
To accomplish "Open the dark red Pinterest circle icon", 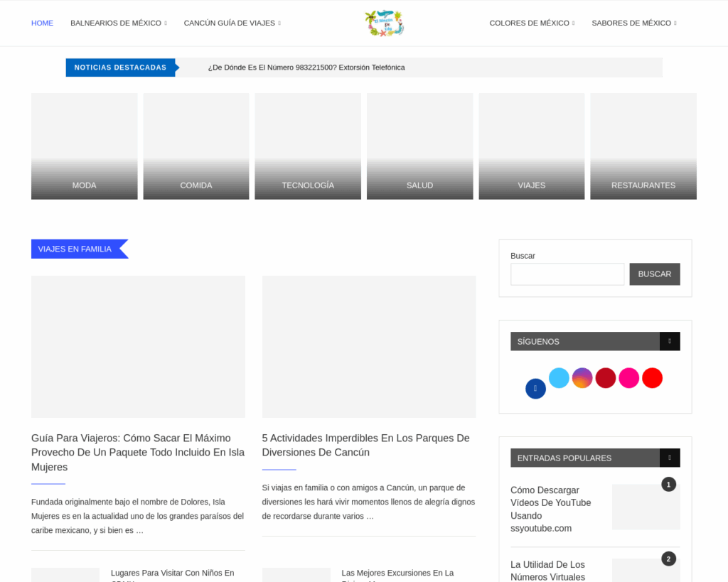I will tap(606, 378).
